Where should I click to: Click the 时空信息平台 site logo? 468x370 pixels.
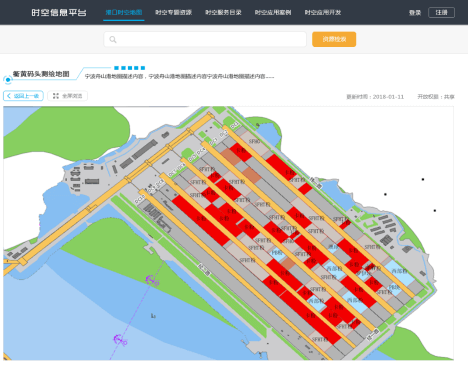click(59, 13)
